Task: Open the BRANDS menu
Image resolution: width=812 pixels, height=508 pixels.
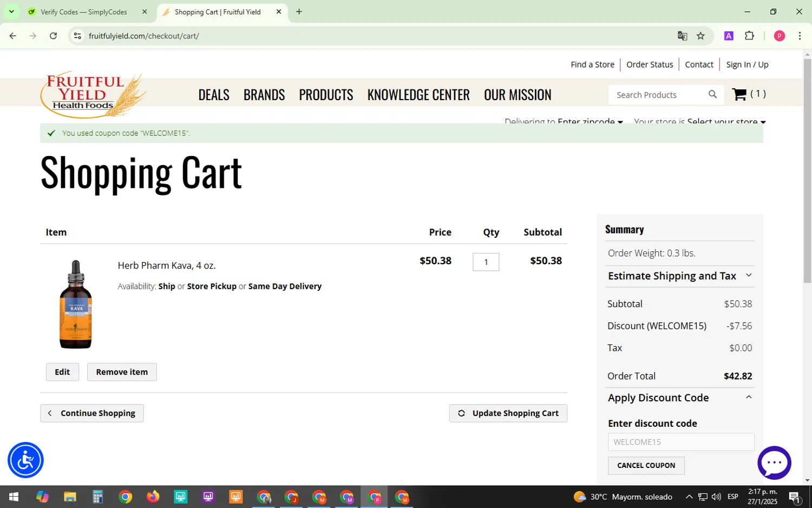Action: 264,95
